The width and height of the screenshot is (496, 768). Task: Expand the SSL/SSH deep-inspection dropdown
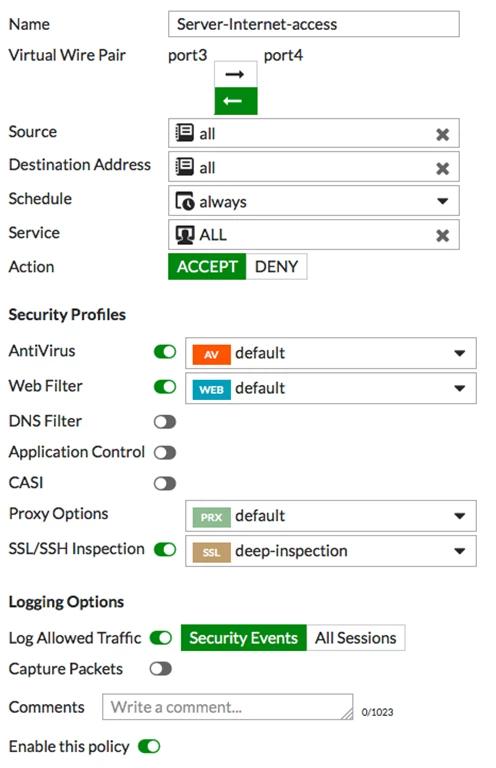(x=331, y=551)
